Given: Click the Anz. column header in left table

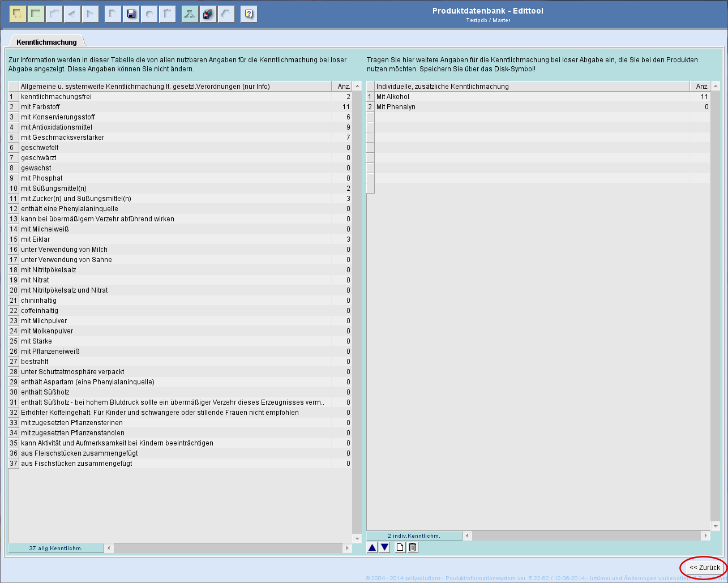Looking at the screenshot, I should (x=341, y=87).
